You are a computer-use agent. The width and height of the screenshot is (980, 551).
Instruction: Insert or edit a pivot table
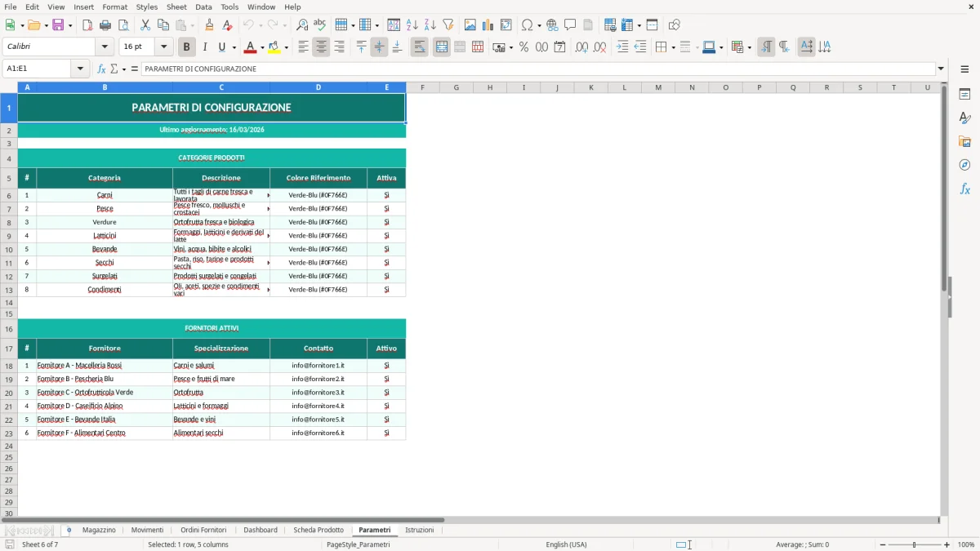(506, 25)
